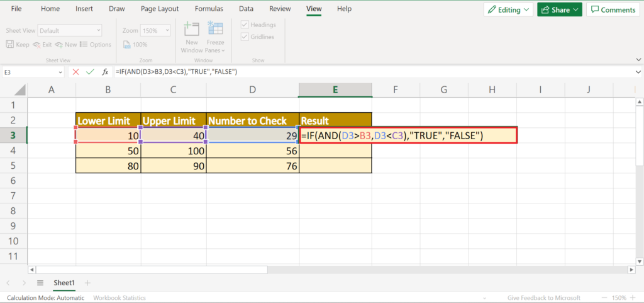This screenshot has height=303, width=644.
Task: Click the Zoom to 100% icon
Action: [128, 45]
